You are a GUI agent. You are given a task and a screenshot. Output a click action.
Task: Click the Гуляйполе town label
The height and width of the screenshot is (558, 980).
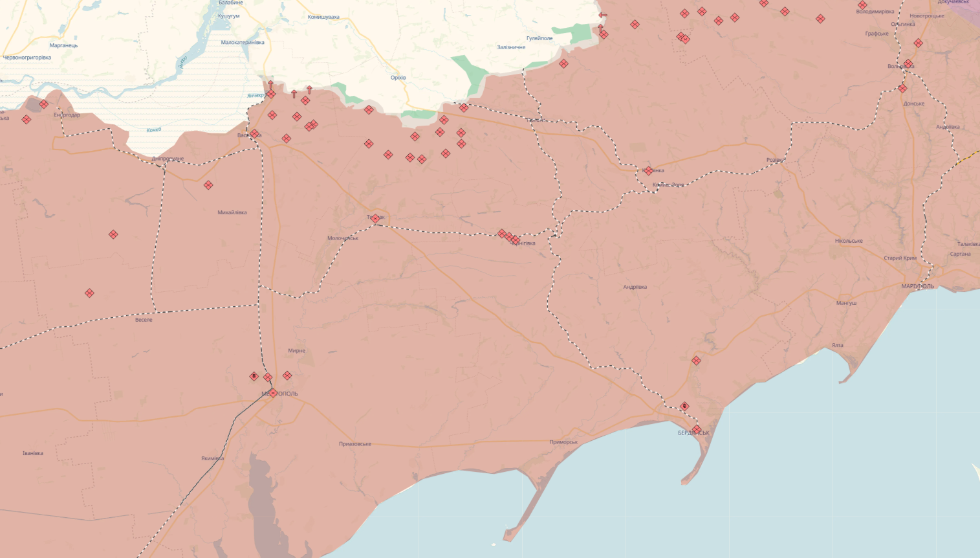click(539, 38)
